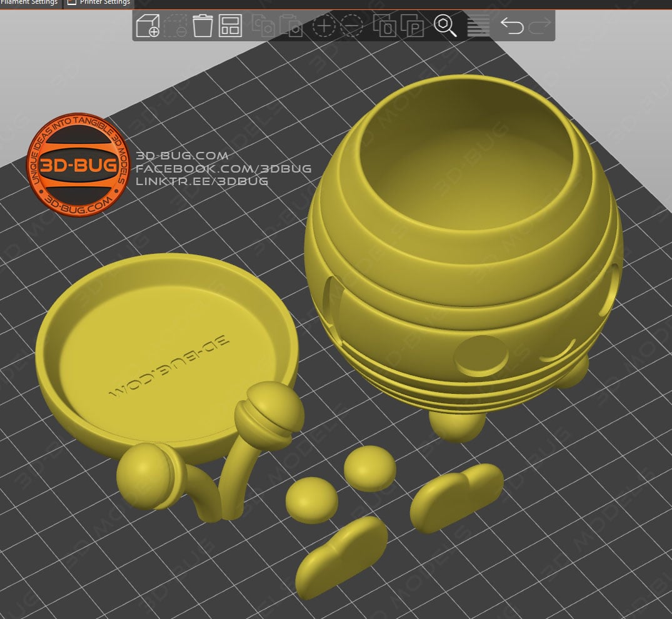The image size is (672, 619).
Task: Select the small dome part closer to the pot
Action: pos(370,468)
